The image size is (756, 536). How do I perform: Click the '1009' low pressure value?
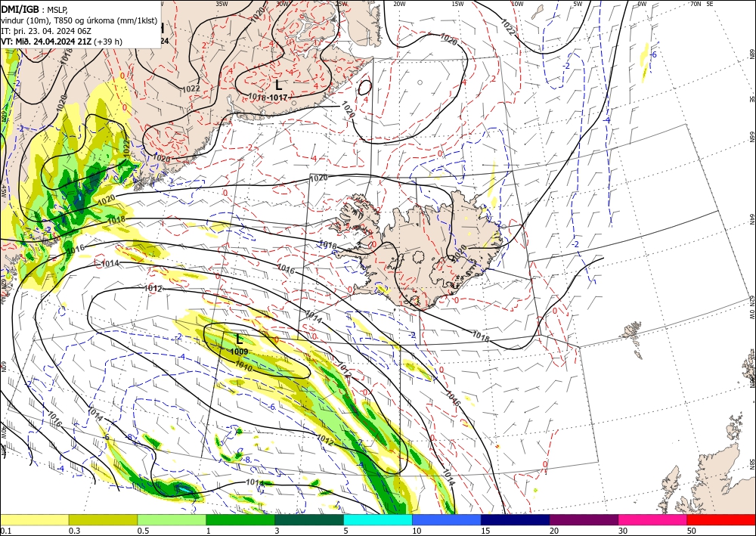point(239,352)
